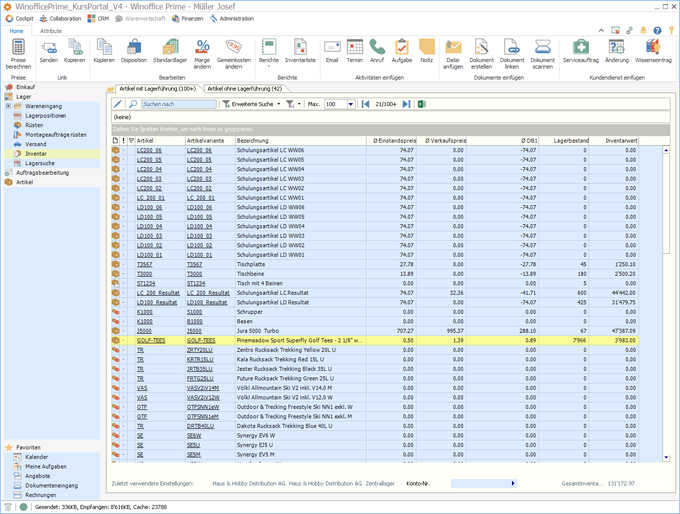Viewport: 680px width, 514px height.
Task: Switch to Artikel ohne Lagerführung tab
Action: pyautogui.click(x=245, y=88)
